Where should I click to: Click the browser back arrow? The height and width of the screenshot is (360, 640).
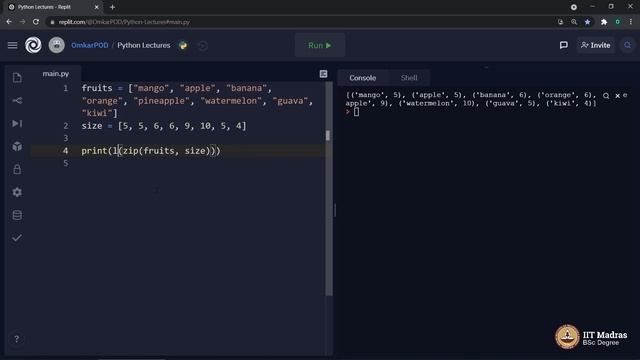9,22
